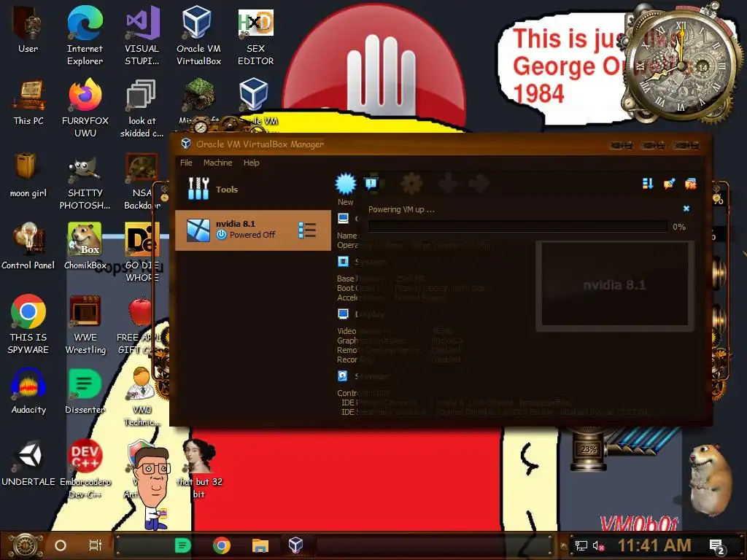
Task: Open the 'look at skidded c...' desktop icon
Action: coord(142,108)
